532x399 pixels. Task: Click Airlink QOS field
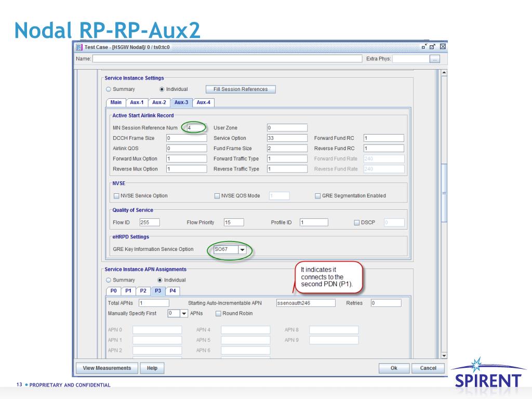coord(187,148)
